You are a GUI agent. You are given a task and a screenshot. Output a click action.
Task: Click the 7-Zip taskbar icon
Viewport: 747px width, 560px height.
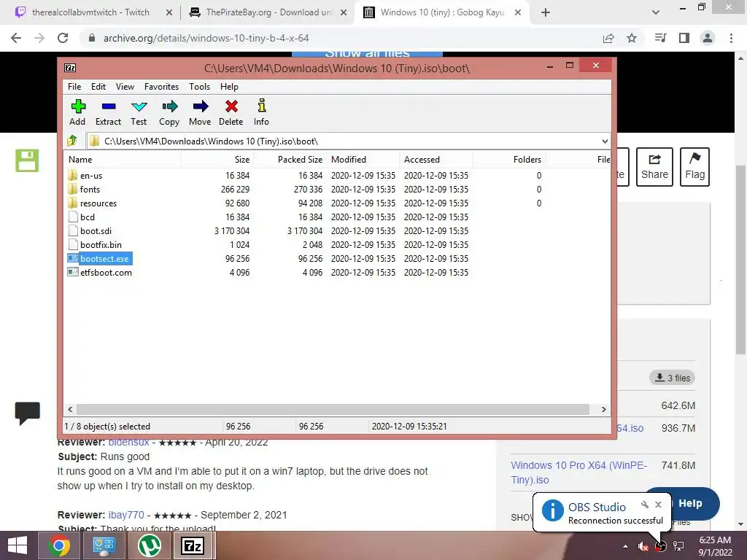[193, 545]
